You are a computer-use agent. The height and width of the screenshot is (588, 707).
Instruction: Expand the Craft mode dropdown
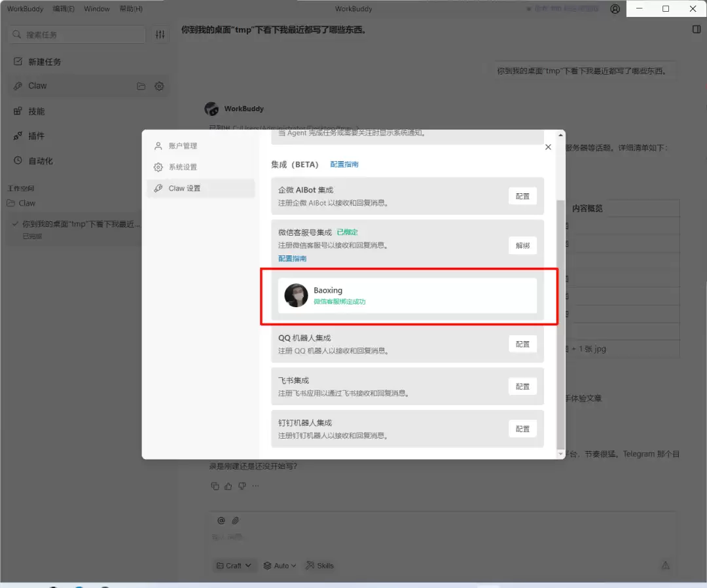click(x=234, y=566)
